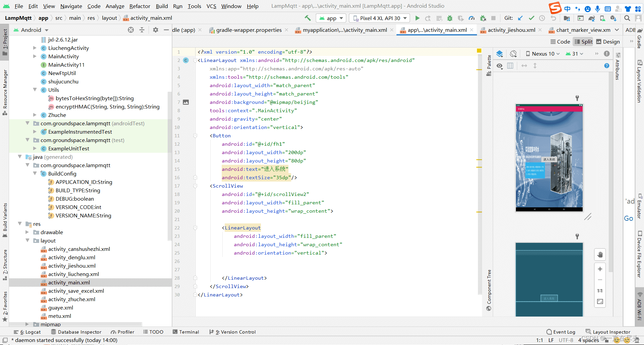
Task: Open the VCS menu
Action: tap(211, 6)
